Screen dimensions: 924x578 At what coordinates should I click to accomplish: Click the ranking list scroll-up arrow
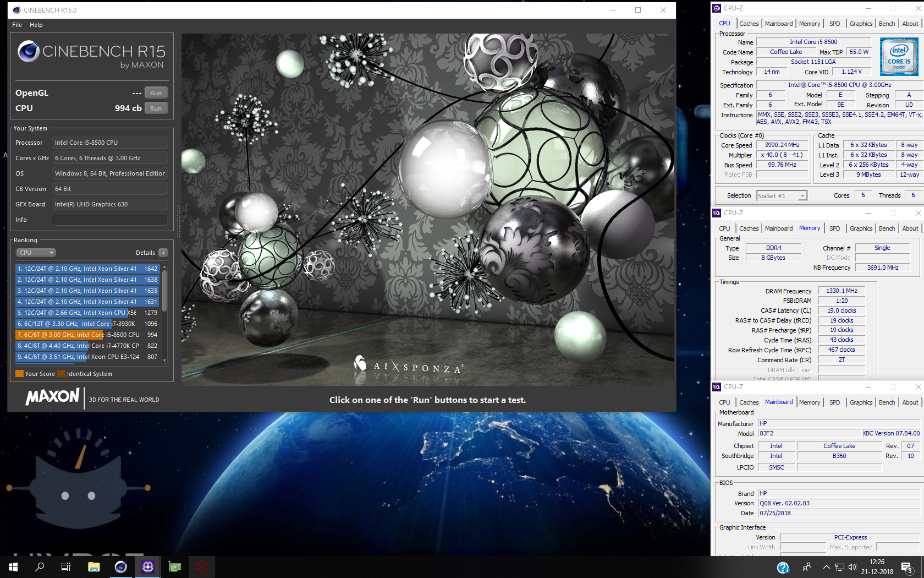164,267
